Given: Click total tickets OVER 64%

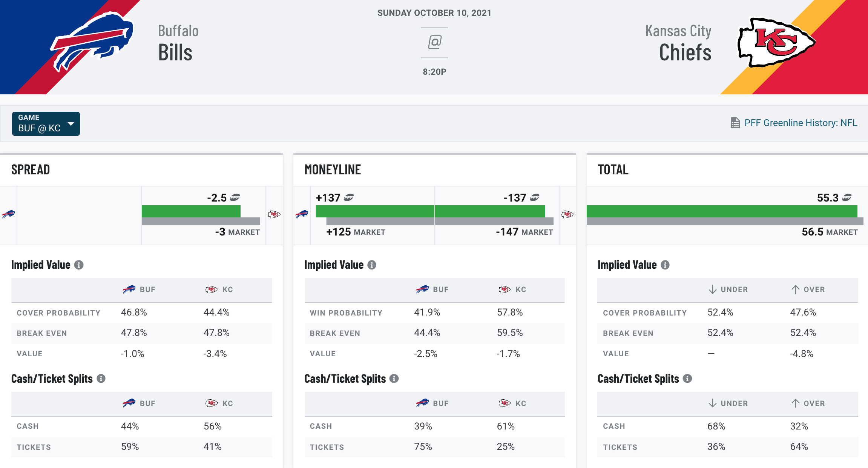Looking at the screenshot, I should click(799, 446).
